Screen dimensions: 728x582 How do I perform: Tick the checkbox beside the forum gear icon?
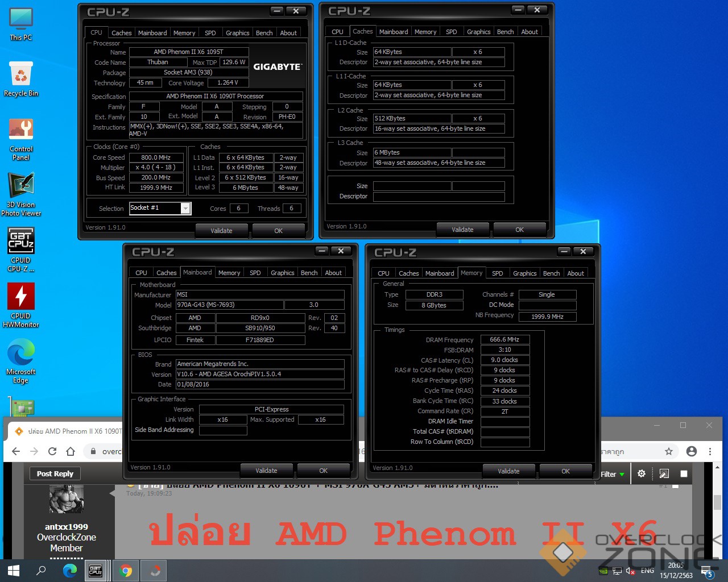(x=684, y=473)
